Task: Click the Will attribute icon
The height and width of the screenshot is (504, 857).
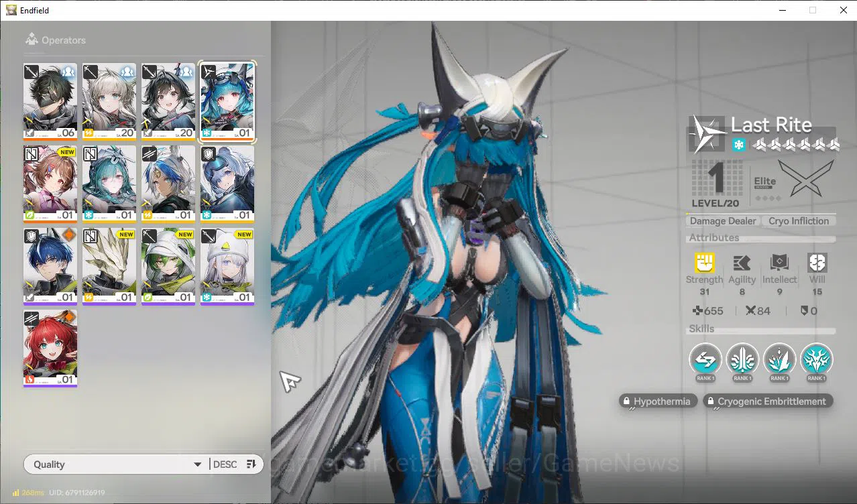Action: click(x=817, y=263)
